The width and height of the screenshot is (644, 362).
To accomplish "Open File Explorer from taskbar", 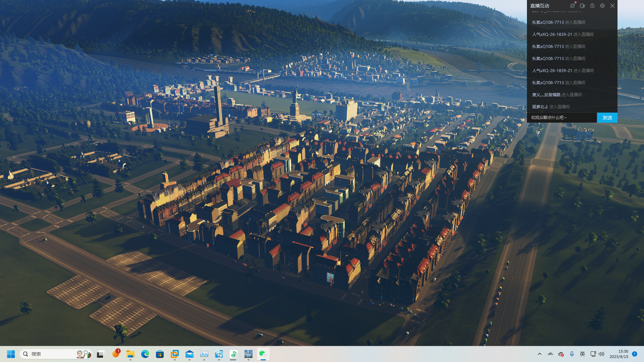I will pos(130,354).
